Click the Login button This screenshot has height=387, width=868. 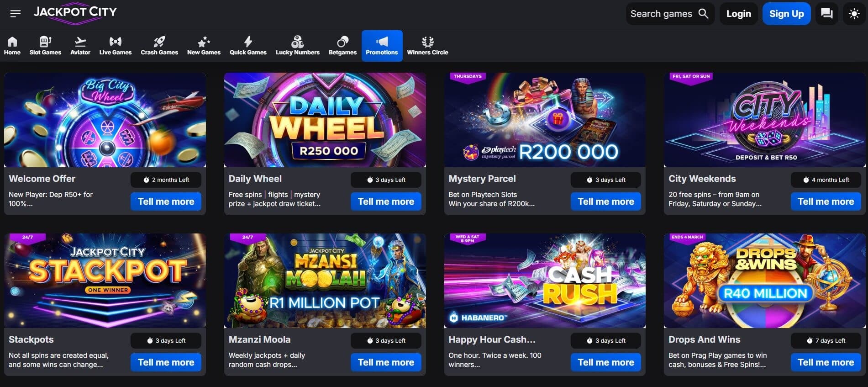(x=738, y=14)
